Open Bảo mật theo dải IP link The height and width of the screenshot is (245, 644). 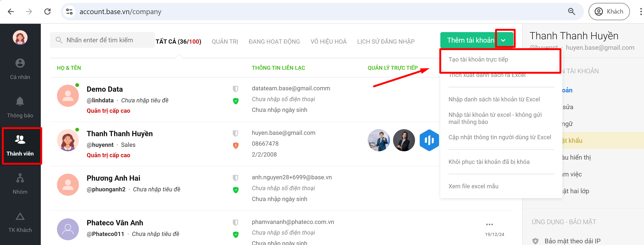tap(572, 241)
